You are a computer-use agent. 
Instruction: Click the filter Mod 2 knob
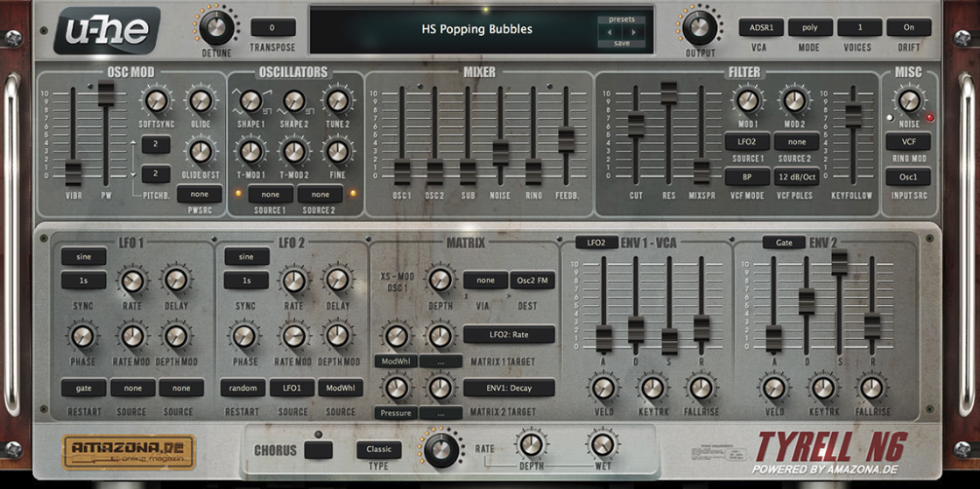(794, 101)
